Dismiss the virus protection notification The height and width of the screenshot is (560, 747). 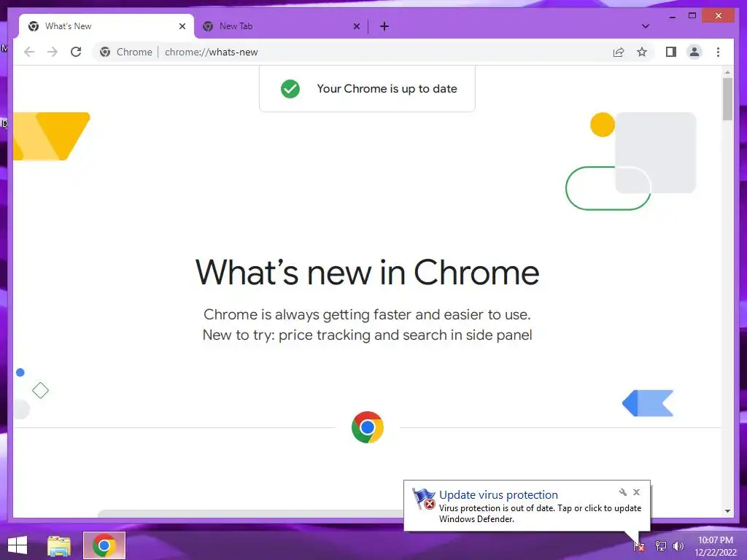pyautogui.click(x=636, y=492)
